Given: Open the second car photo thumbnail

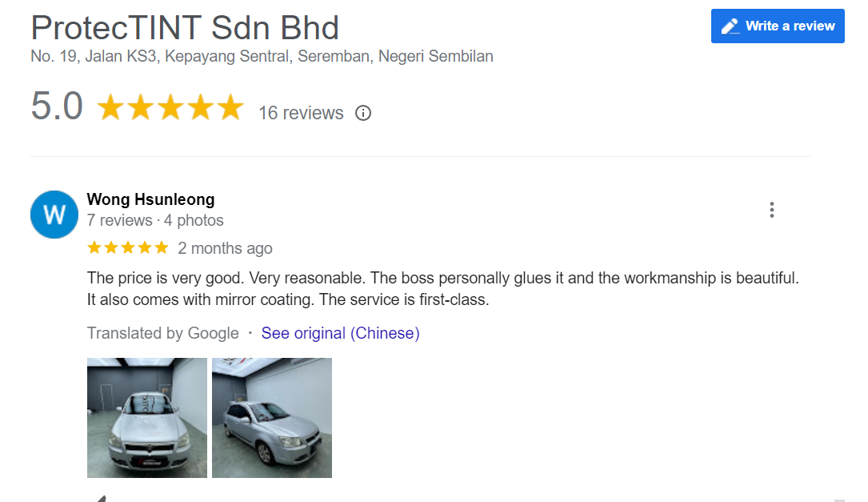Looking at the screenshot, I should point(271,417).
